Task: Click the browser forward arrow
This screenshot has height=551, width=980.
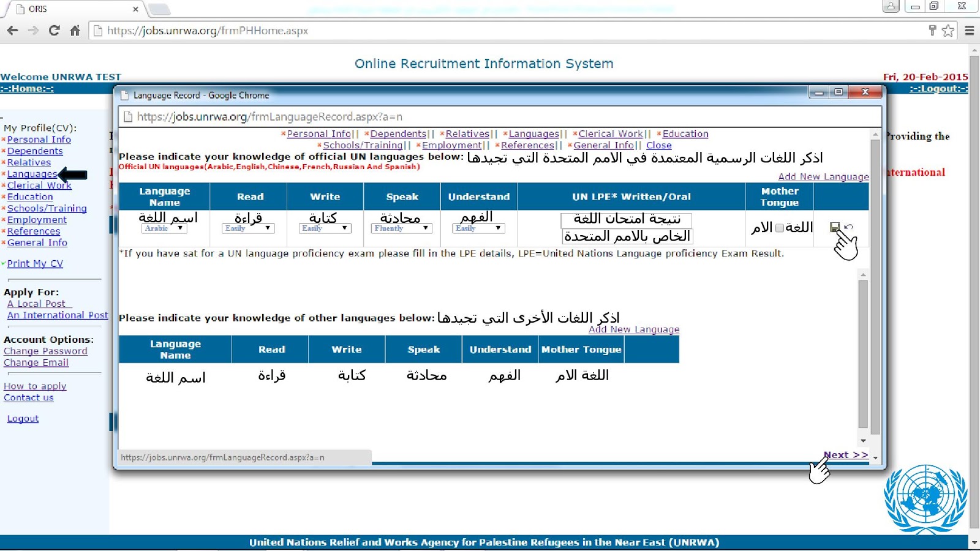Action: tap(33, 31)
